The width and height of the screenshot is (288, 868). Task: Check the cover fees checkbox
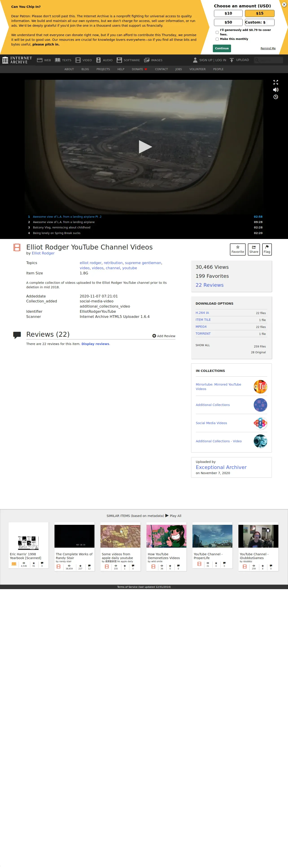click(x=217, y=32)
